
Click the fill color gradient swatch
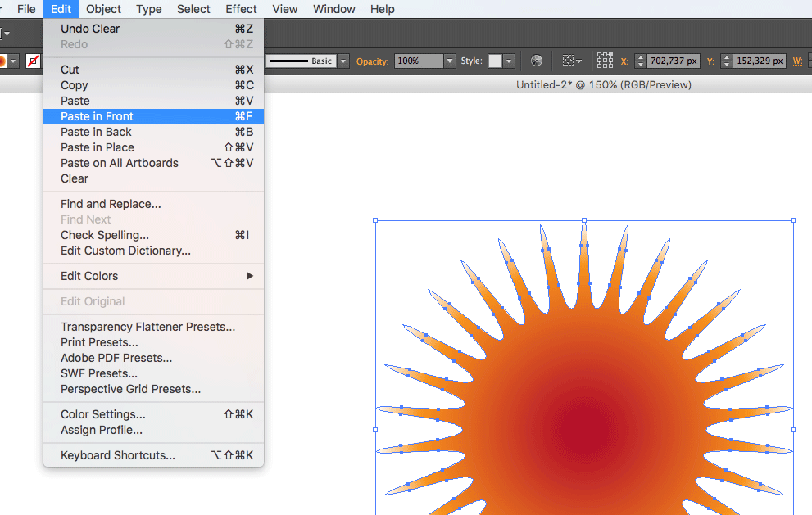3,61
